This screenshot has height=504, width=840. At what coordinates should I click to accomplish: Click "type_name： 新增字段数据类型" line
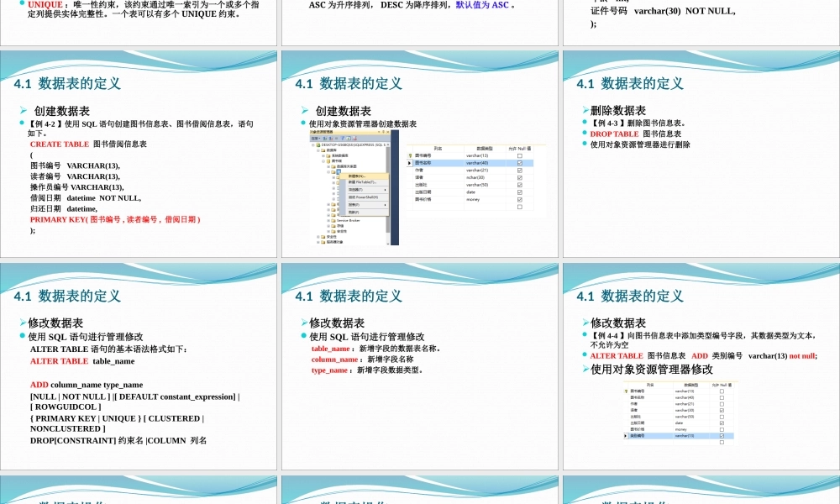[368, 370]
